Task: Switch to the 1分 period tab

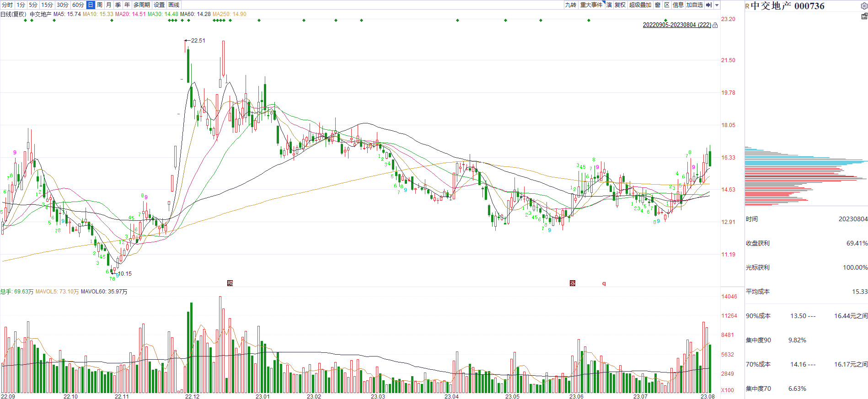Action: point(21,5)
